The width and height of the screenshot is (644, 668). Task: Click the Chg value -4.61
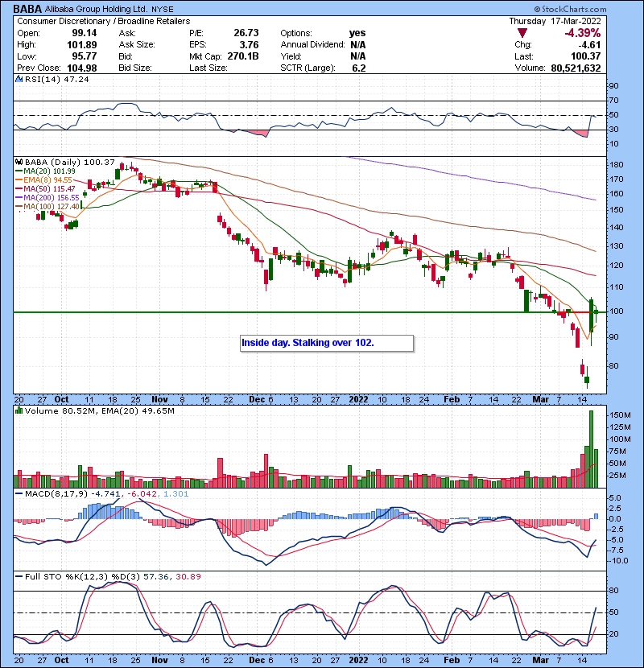[x=589, y=45]
